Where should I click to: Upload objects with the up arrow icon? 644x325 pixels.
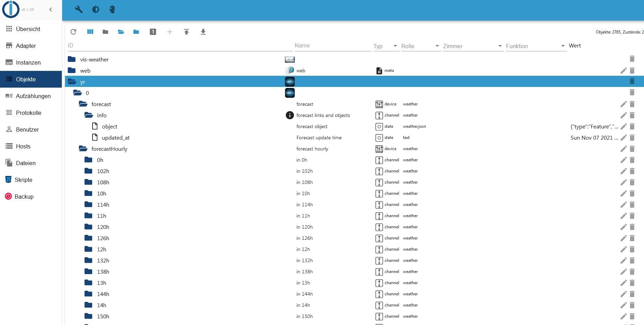tap(186, 32)
